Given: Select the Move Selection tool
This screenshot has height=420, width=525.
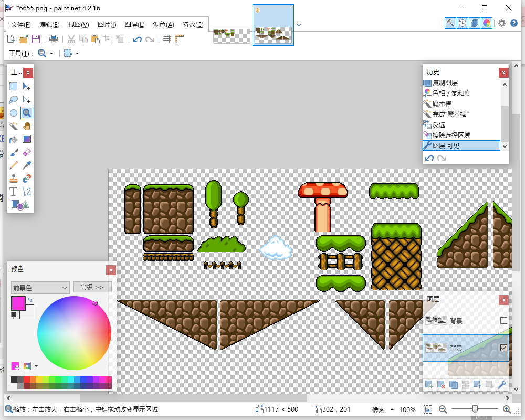Looking at the screenshot, I should click(x=26, y=99).
